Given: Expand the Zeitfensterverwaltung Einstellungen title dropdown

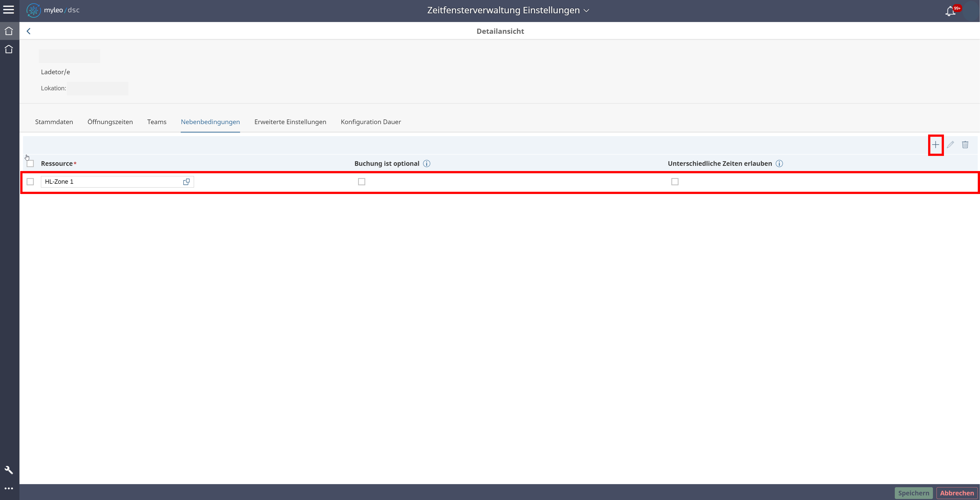Looking at the screenshot, I should (586, 11).
